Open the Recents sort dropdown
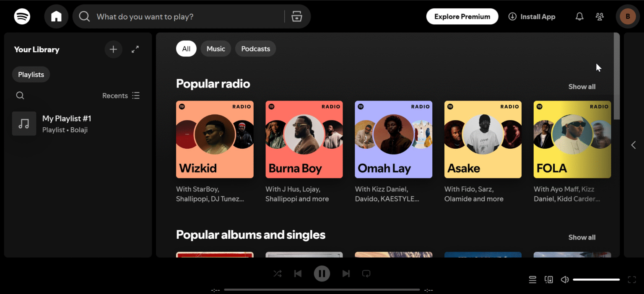 (121, 95)
